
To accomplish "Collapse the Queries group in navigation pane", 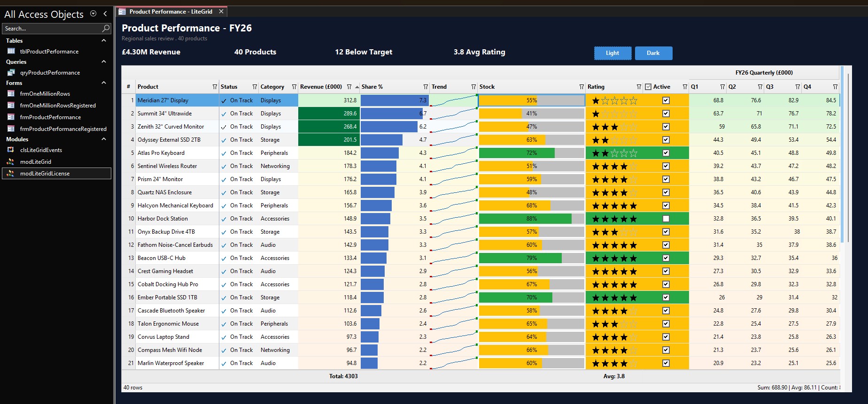I will coord(104,62).
